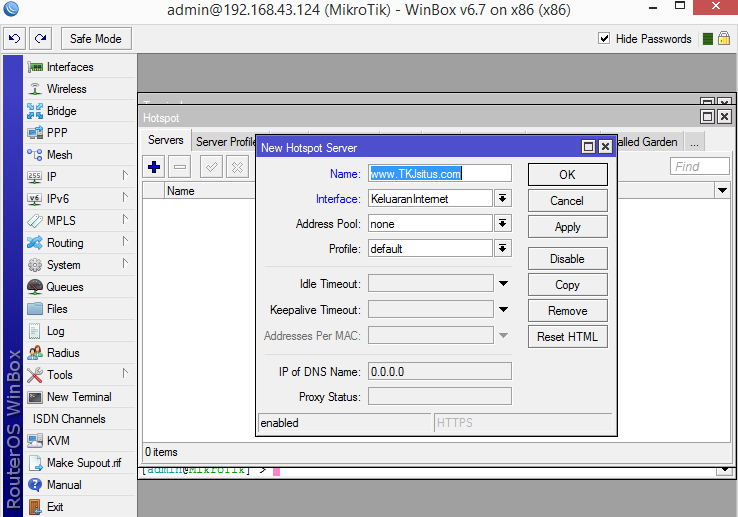
Task: Click the Find search box
Action: [x=700, y=166]
